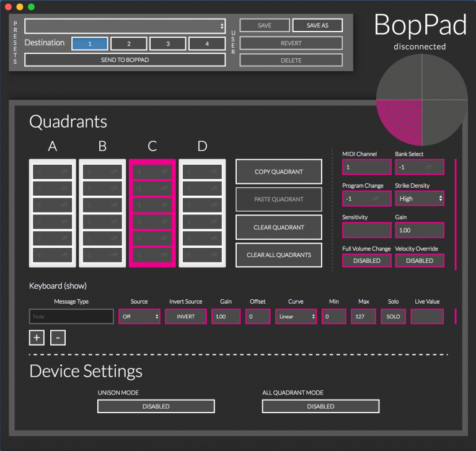Click PASTE QUADRANT
476x451 pixels.
(279, 199)
